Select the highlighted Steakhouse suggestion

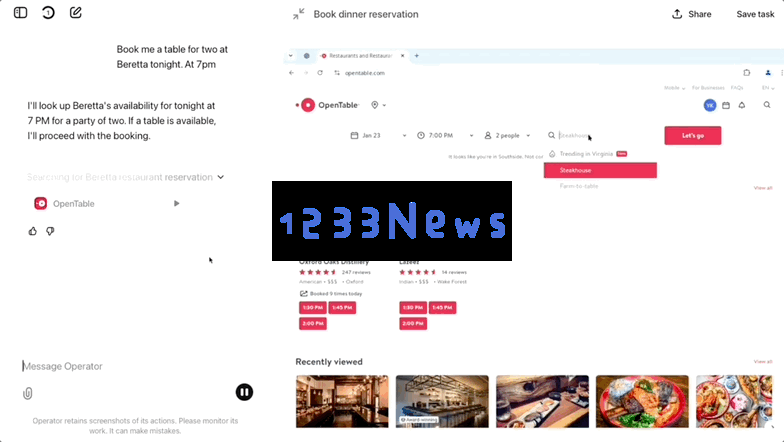pos(600,170)
